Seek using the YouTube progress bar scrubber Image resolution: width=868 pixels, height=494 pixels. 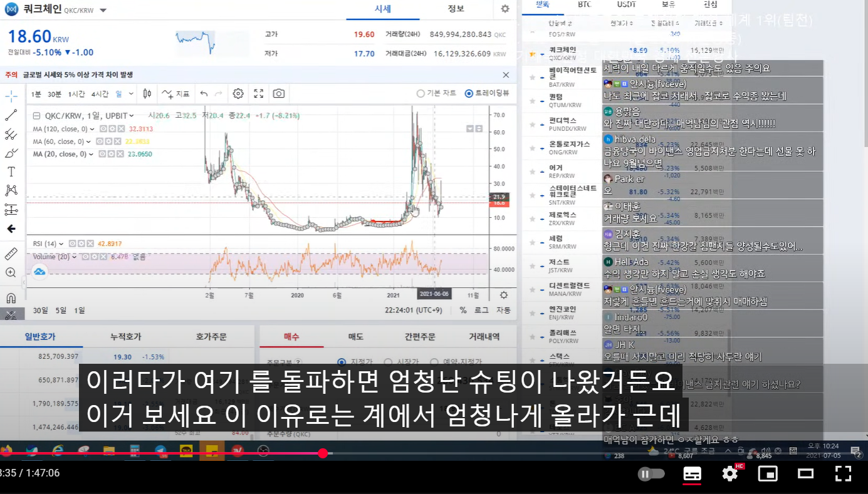tap(323, 453)
